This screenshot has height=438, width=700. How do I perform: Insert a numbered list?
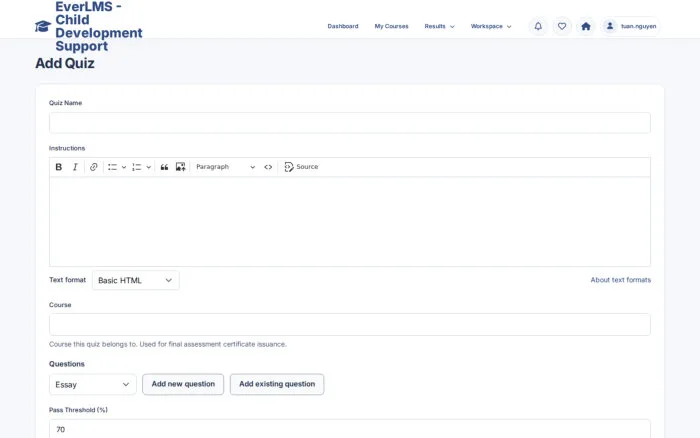click(x=137, y=167)
